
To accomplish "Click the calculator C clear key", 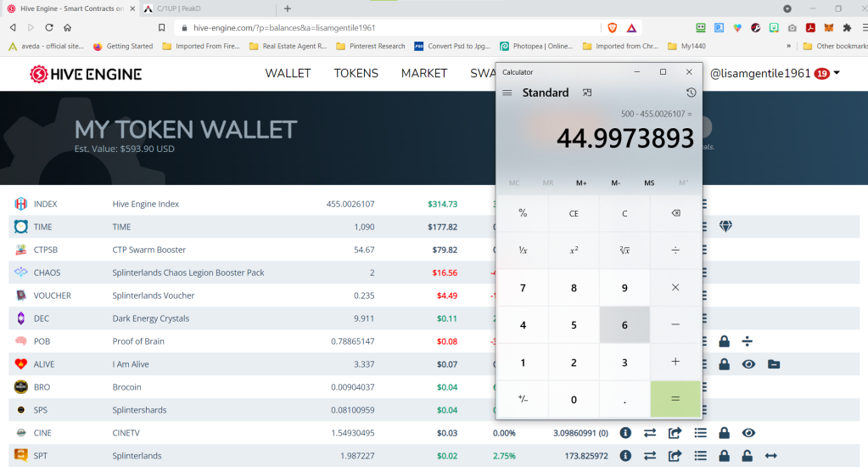I will click(x=624, y=213).
